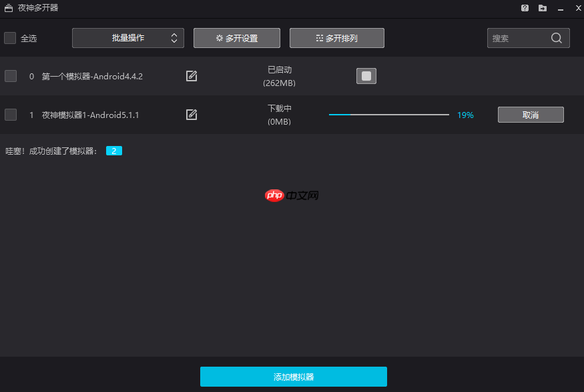Rename 第一个模拟器-Android4.4.2 using its edit icon
Screen dimensions: 584x392
point(192,76)
